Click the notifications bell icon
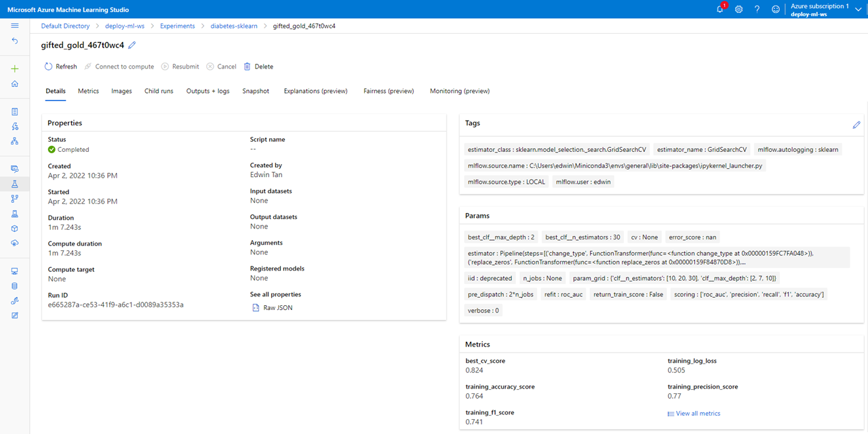 coord(720,9)
